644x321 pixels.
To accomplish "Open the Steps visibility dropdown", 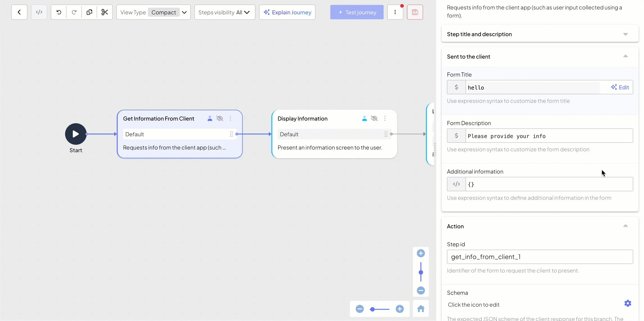I will [x=224, y=12].
